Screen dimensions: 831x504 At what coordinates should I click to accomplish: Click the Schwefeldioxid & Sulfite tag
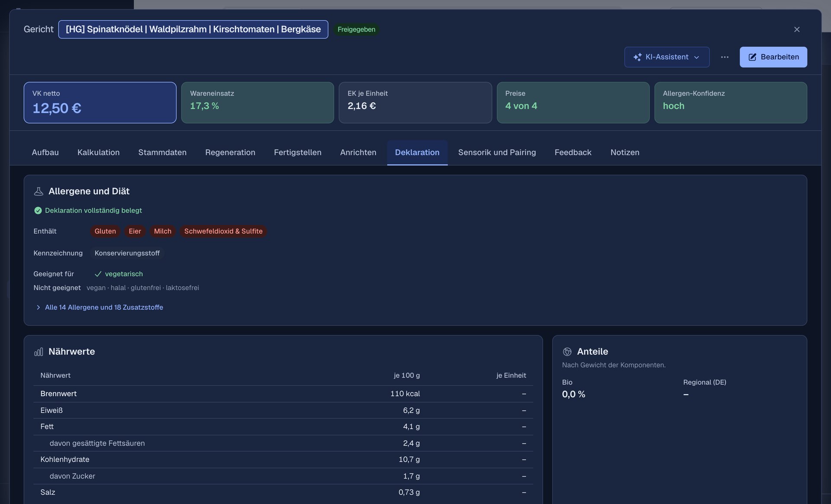point(223,231)
